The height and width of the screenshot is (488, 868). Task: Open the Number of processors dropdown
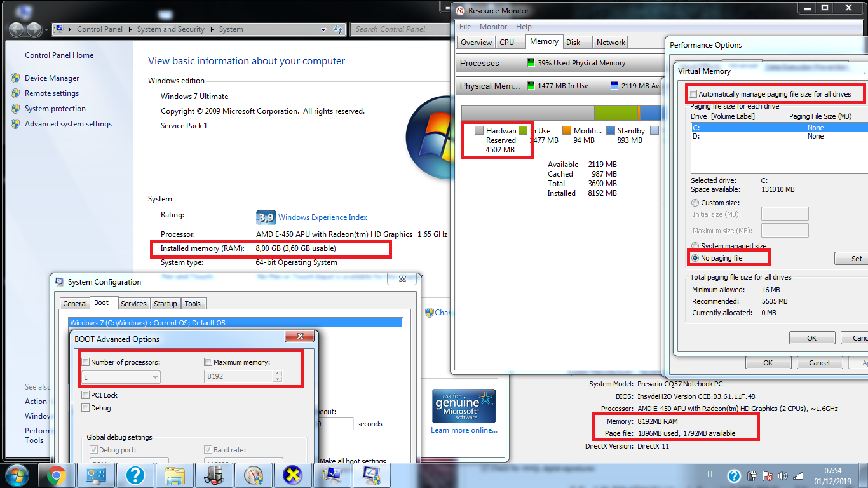[121, 377]
